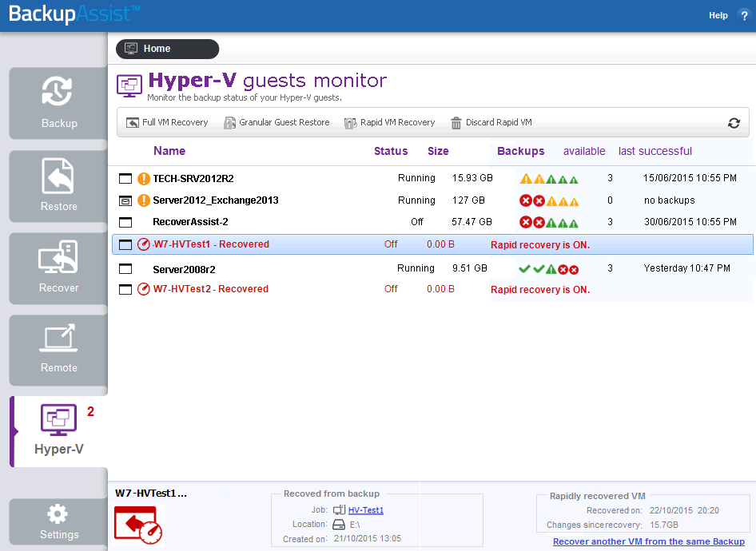Click the E:\ drive location icon

coord(339,525)
